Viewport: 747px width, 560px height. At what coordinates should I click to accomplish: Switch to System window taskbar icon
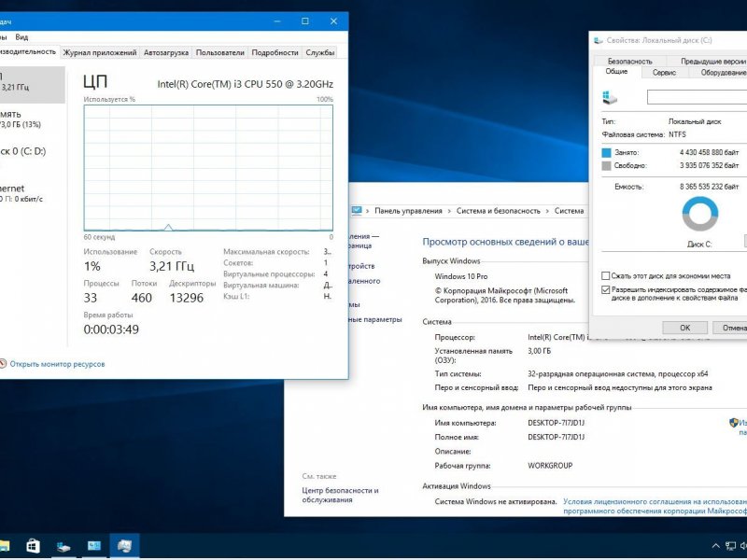[94, 546]
